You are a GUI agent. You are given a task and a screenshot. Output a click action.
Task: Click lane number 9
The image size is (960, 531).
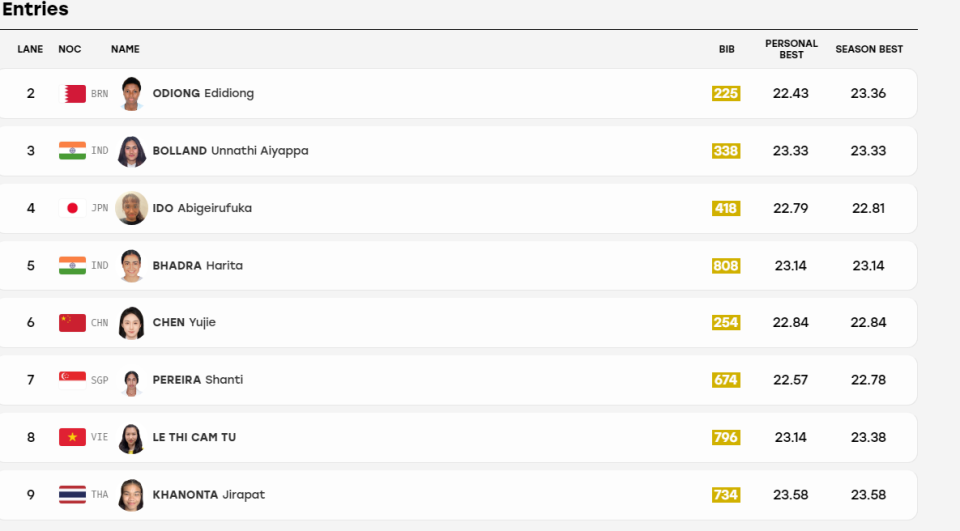(x=31, y=495)
